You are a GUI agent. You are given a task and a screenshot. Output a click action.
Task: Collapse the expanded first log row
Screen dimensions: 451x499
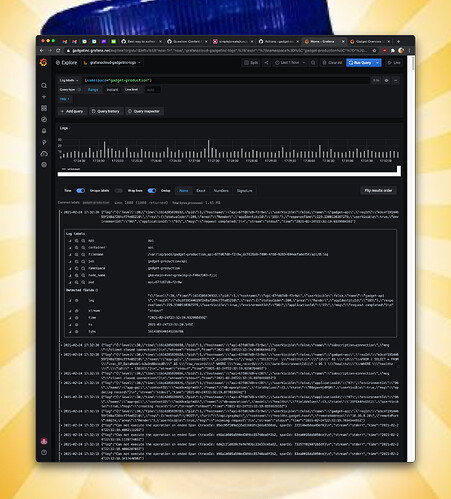pos(61,212)
